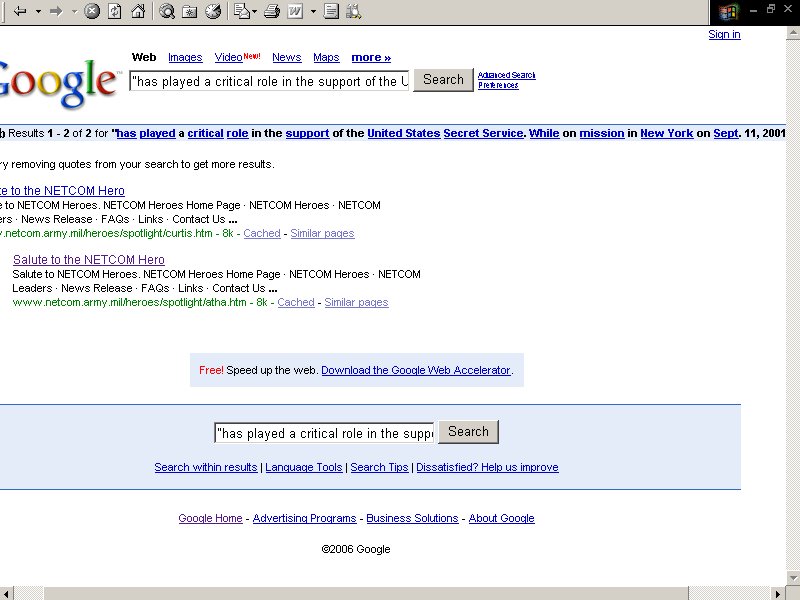This screenshot has height=600, width=800.
Task: Open the Search Tips link
Action: (x=380, y=467)
